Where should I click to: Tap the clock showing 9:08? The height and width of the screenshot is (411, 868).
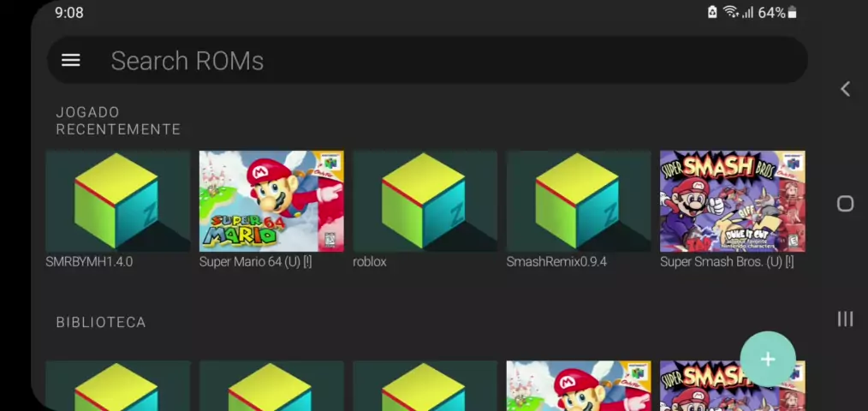(69, 13)
